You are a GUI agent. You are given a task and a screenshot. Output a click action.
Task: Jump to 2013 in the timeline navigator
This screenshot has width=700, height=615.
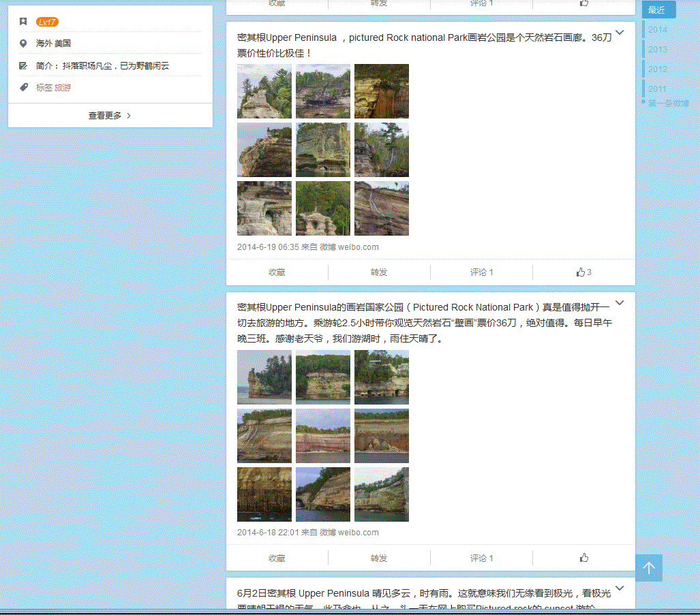[x=658, y=50]
